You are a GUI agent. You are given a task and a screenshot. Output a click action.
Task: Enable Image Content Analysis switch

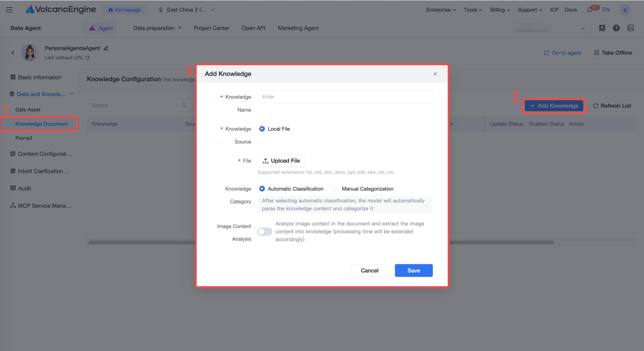click(x=265, y=232)
